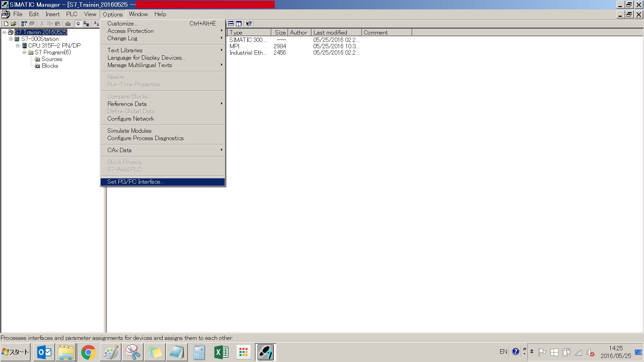Collapse the S7-300Station tree node
This screenshot has height=362, width=644.
11,39
